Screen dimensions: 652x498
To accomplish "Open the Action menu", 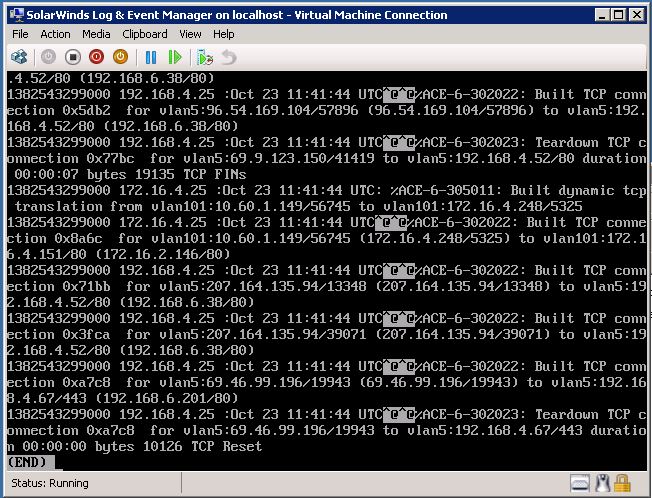I will [x=55, y=34].
